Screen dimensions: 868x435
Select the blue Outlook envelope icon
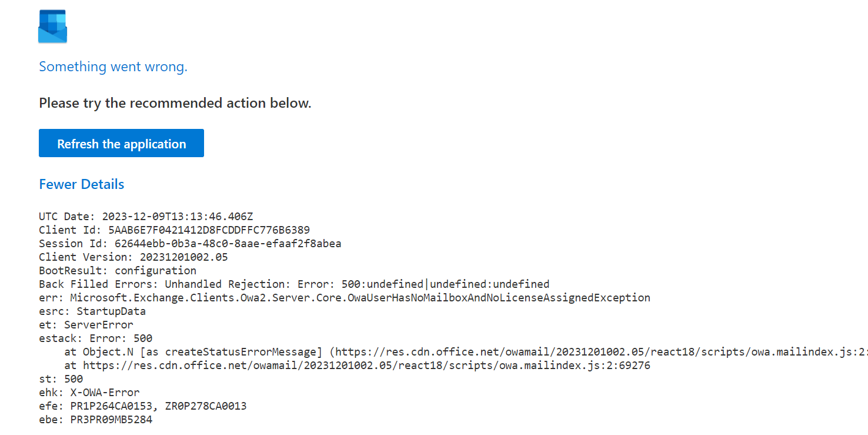tap(52, 26)
